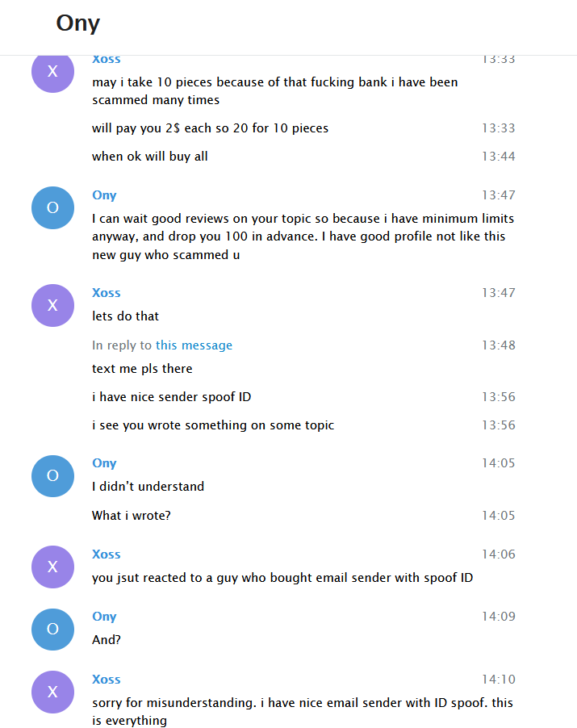Screen dimensions: 577x728
Task: Click Ony's avatar beside "I didn't understand"
Action: 52,475
